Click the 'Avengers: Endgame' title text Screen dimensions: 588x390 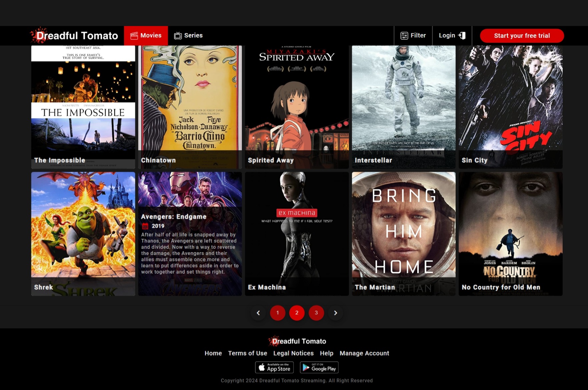[x=174, y=217]
